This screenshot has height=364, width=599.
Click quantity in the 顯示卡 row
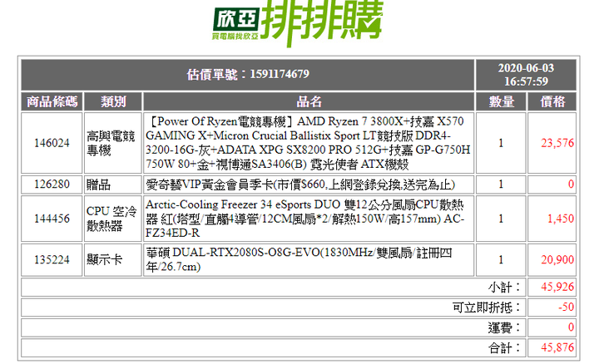click(501, 260)
